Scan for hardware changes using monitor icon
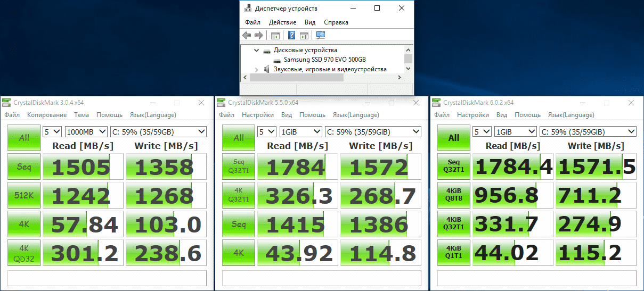Screen dimensions: 644x291 tap(321, 36)
